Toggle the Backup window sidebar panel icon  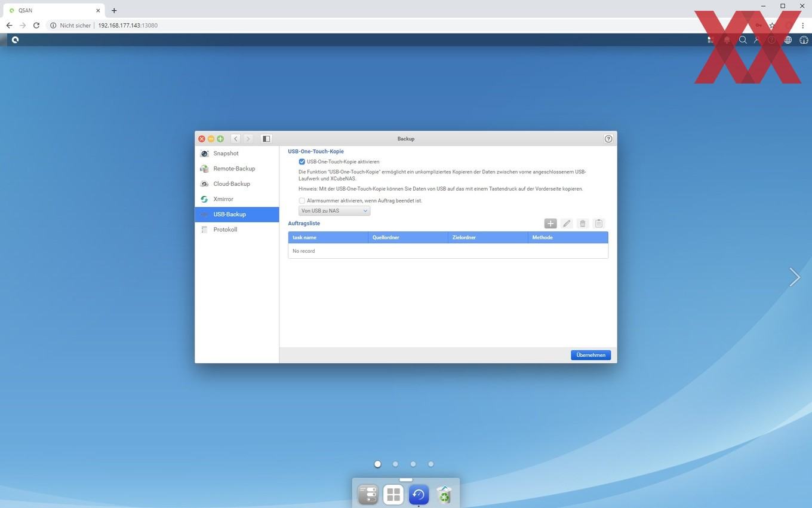pyautogui.click(x=266, y=139)
